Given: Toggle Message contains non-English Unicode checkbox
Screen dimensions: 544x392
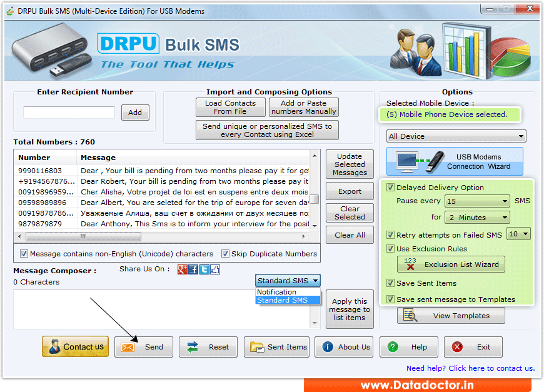Looking at the screenshot, I should pos(24,254).
